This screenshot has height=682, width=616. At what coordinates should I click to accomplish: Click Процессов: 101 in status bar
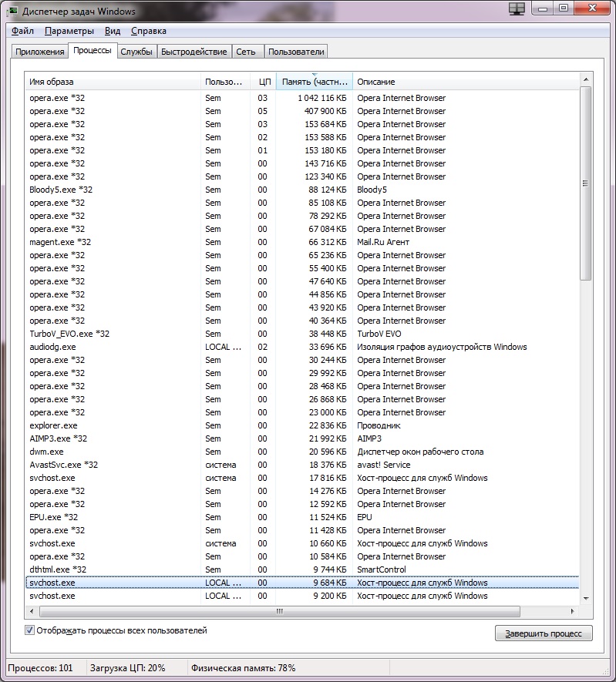[40, 668]
